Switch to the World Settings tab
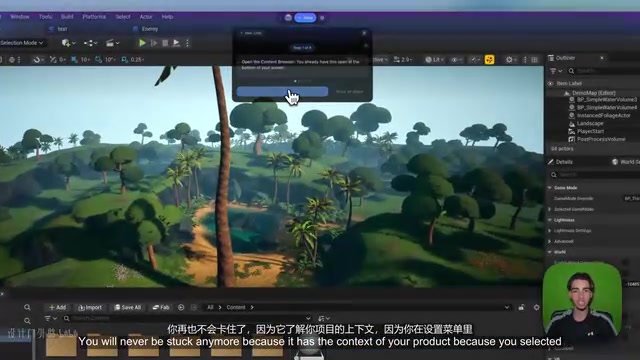 point(626,162)
